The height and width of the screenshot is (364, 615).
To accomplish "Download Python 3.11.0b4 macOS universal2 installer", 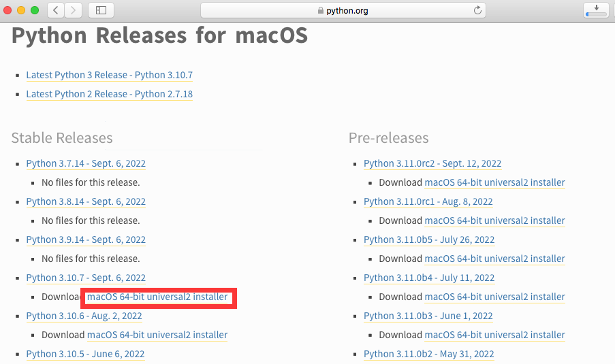I will click(494, 297).
